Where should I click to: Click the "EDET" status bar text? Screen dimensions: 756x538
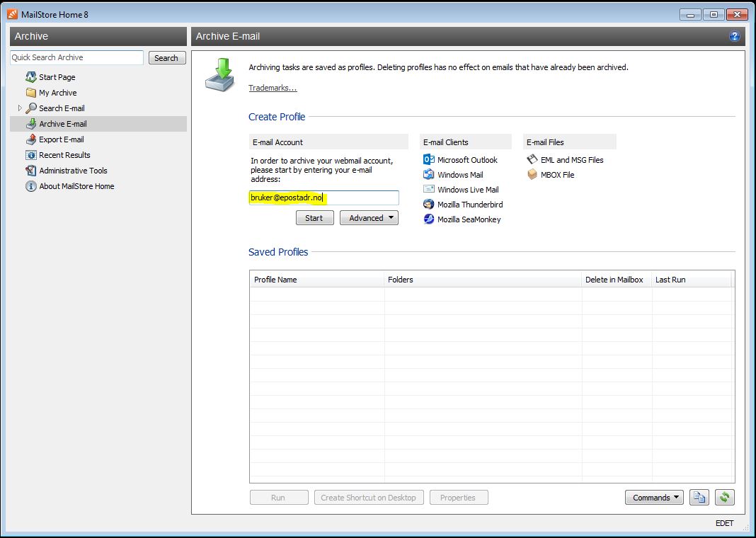coord(725,523)
